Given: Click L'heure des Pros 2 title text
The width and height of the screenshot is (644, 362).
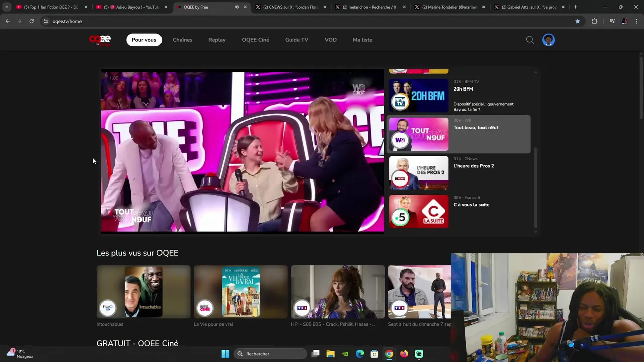Looking at the screenshot, I should click(473, 166).
